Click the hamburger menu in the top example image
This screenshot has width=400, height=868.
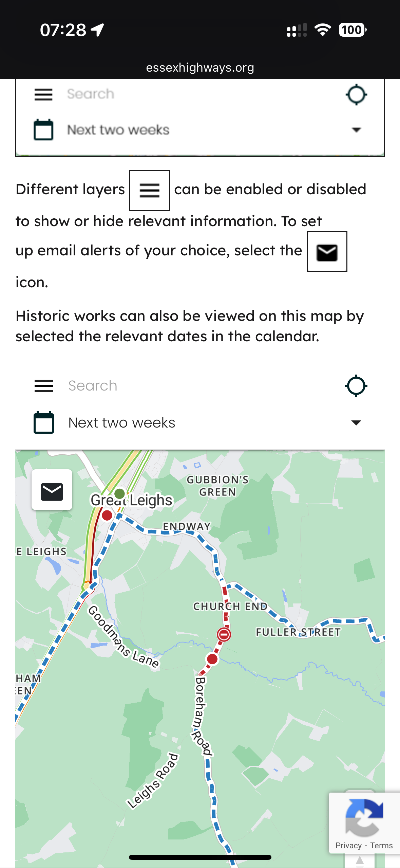(43, 94)
